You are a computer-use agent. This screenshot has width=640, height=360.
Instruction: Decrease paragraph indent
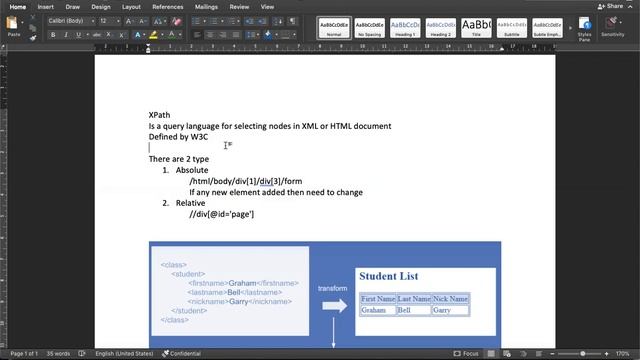click(x=249, y=21)
